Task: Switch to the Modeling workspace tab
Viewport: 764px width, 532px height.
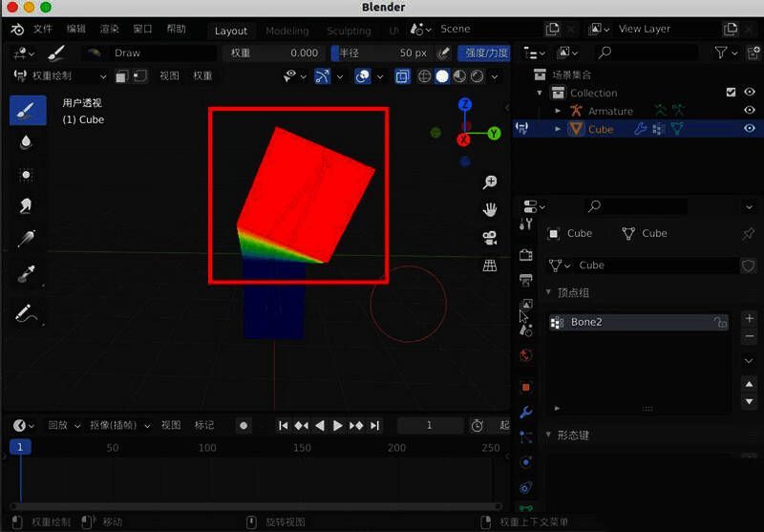Action: (286, 31)
